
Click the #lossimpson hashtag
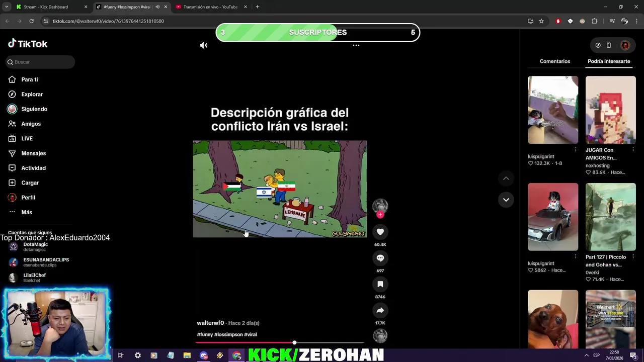coord(228,334)
